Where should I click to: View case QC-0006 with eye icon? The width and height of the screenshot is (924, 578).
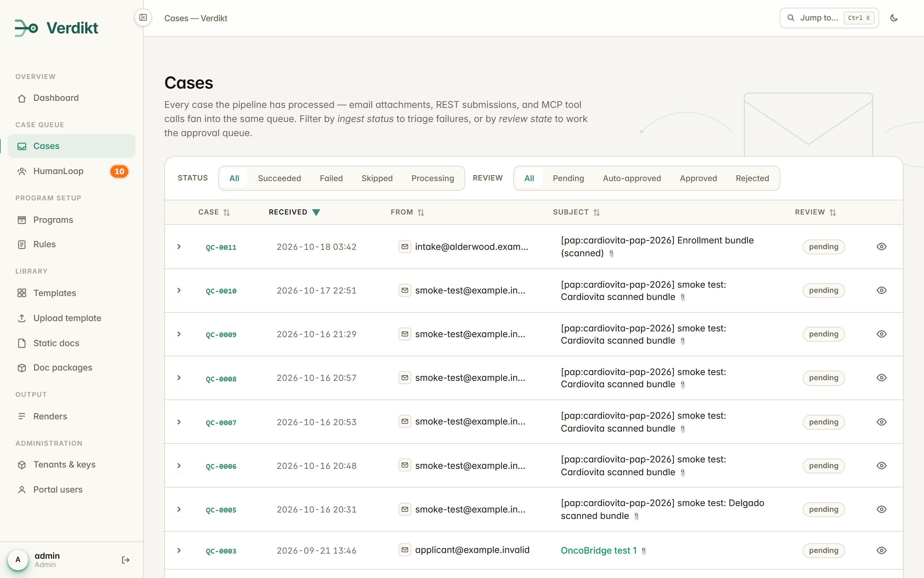coord(881,466)
